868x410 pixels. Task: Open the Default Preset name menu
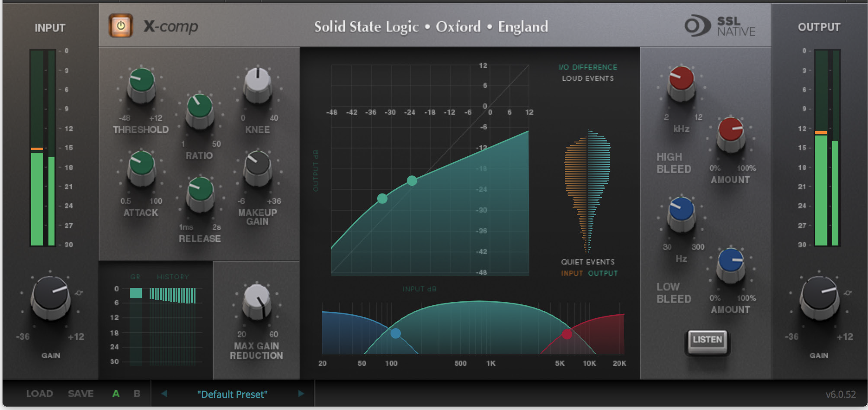(232, 394)
